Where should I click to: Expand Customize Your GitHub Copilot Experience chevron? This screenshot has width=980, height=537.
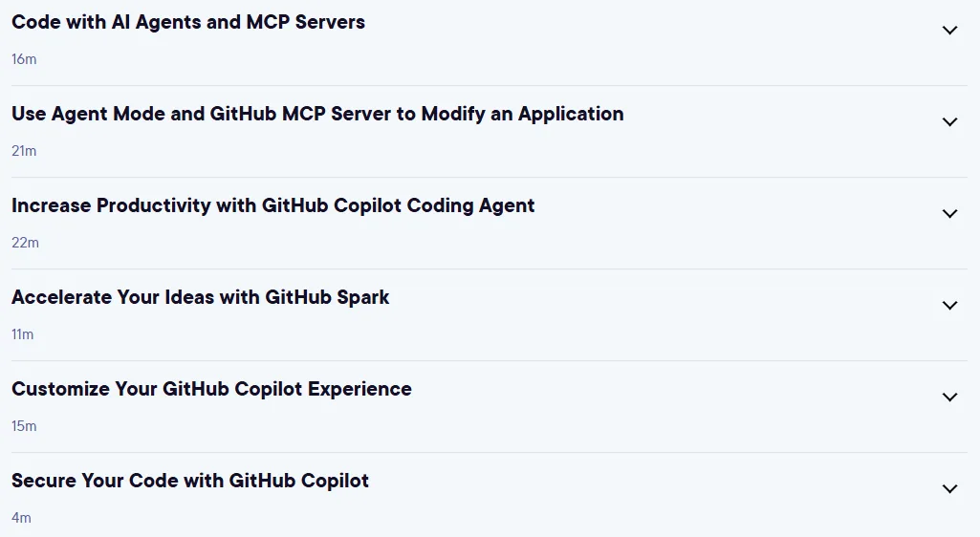click(x=949, y=397)
